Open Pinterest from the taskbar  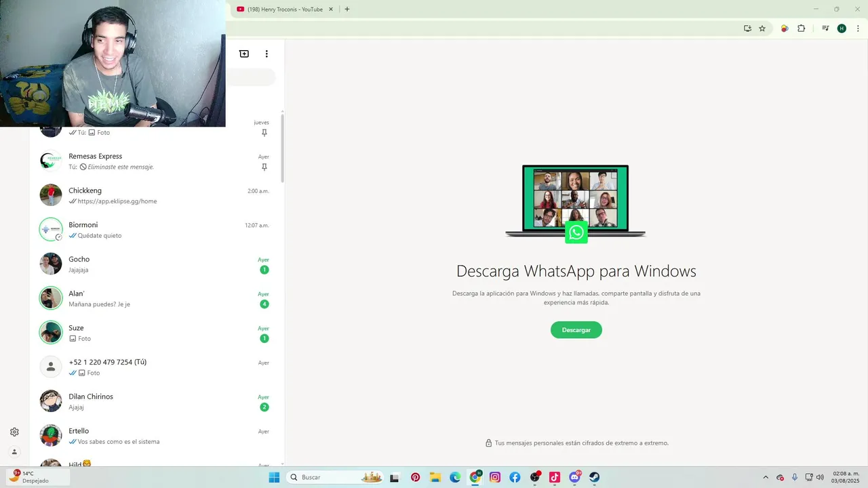tap(415, 477)
